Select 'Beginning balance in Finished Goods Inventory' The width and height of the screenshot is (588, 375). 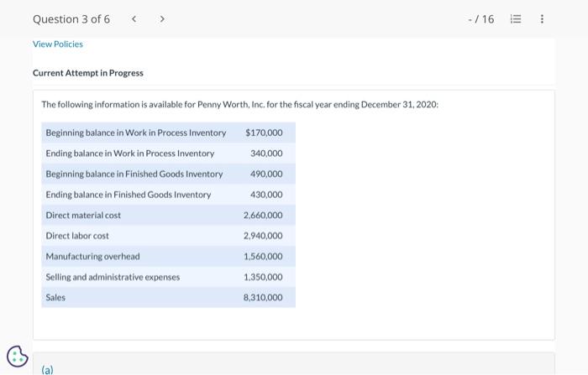tap(134, 174)
